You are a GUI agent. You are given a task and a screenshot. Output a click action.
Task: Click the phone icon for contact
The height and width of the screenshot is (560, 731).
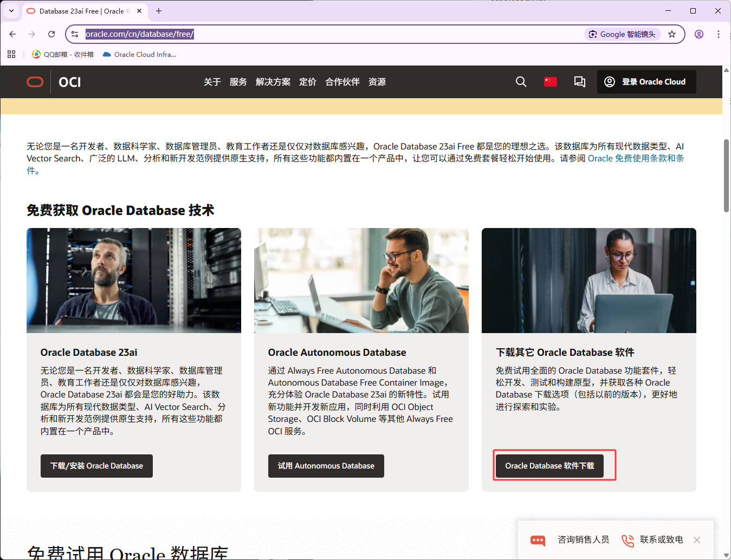pos(628,540)
